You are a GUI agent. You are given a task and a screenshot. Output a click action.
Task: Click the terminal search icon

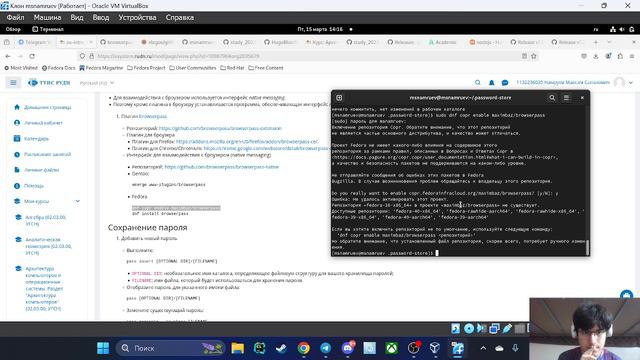(552, 98)
